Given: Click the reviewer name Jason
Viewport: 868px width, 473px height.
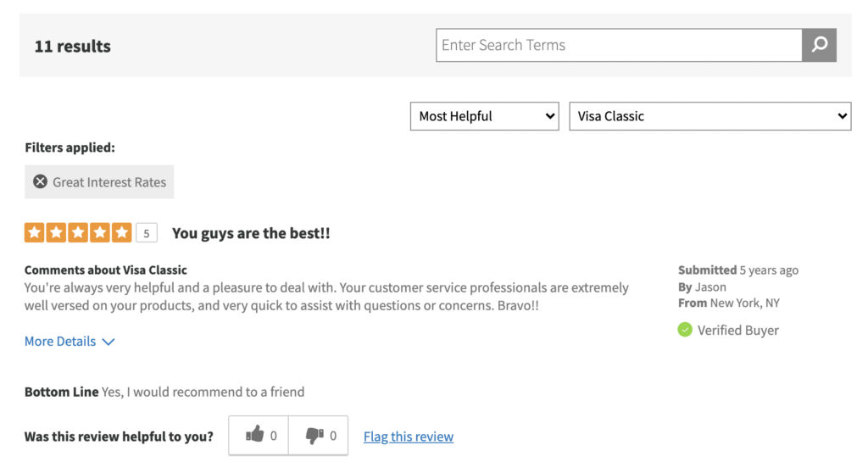Looking at the screenshot, I should tap(710, 287).
